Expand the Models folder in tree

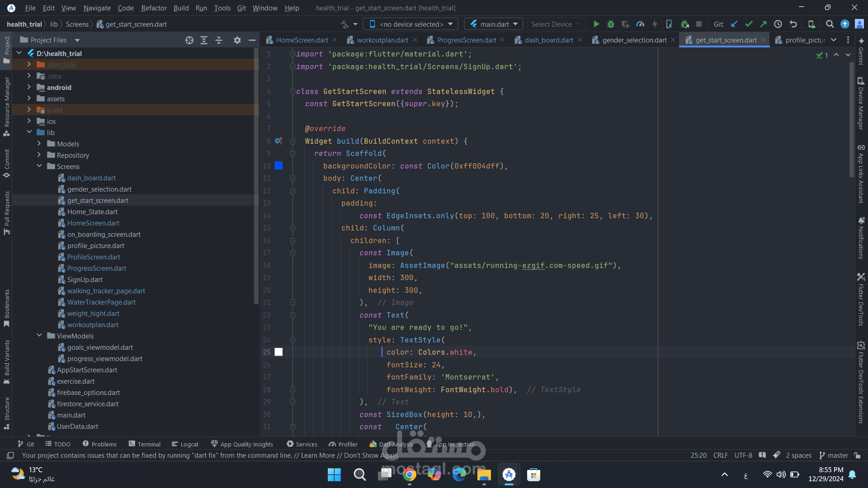(39, 144)
